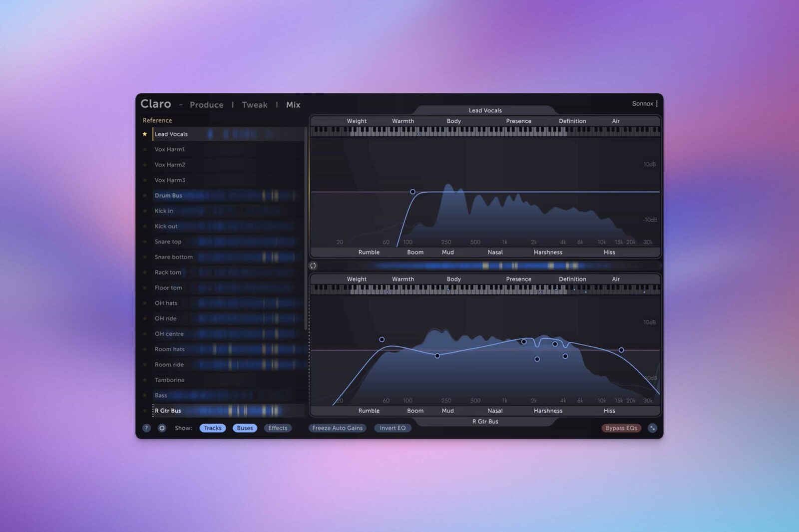Click the help question mark icon
The height and width of the screenshot is (532, 799).
[146, 428]
